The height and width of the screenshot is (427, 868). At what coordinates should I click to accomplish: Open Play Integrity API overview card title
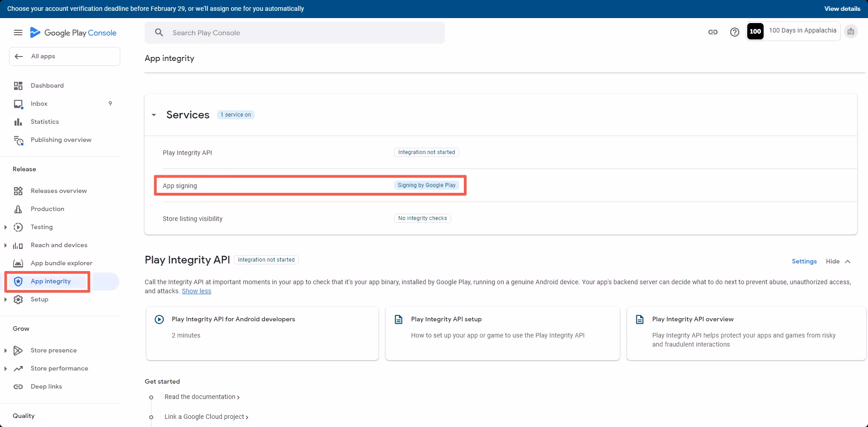pyautogui.click(x=693, y=319)
